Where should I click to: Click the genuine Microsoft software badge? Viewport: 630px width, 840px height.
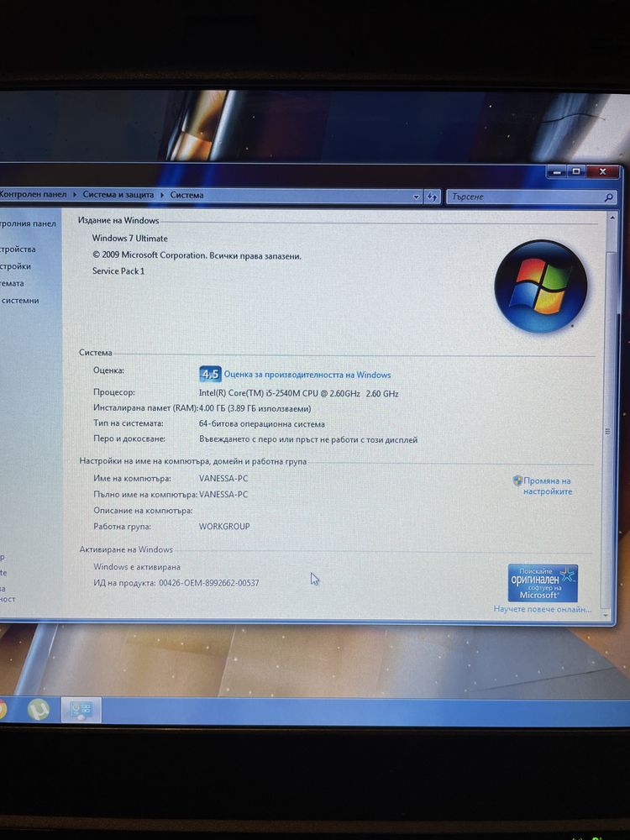point(543,583)
